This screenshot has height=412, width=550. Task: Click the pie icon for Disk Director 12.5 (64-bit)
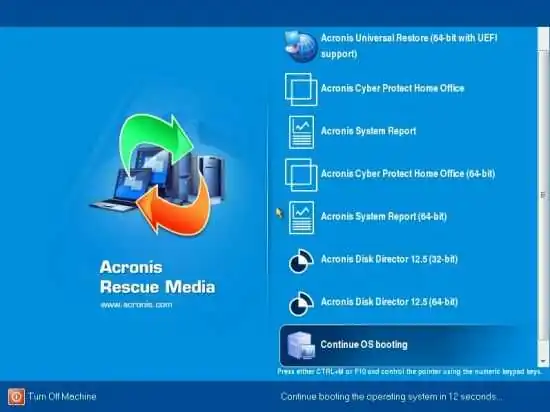coord(301,304)
